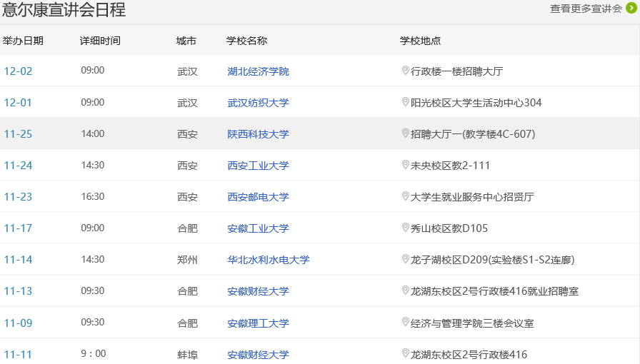Select location text 经济与管理学院三楼会议室
Screen dimensions: 640x364
click(472, 323)
